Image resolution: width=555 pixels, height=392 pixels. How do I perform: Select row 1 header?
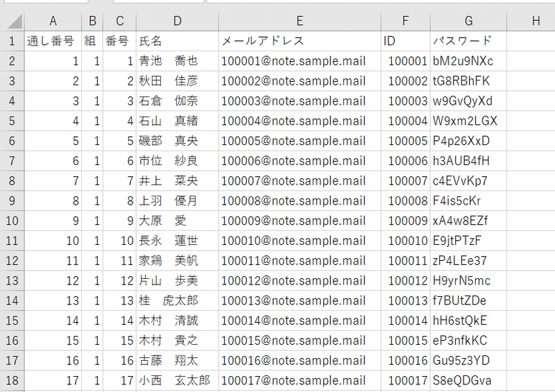pyautogui.click(x=12, y=41)
